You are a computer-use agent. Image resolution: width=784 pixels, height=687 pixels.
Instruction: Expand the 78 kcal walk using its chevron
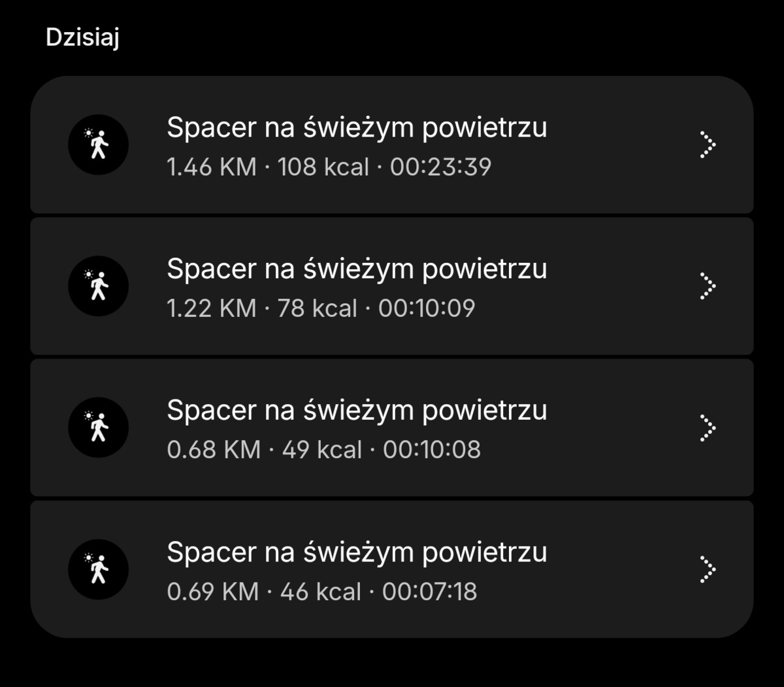(707, 286)
